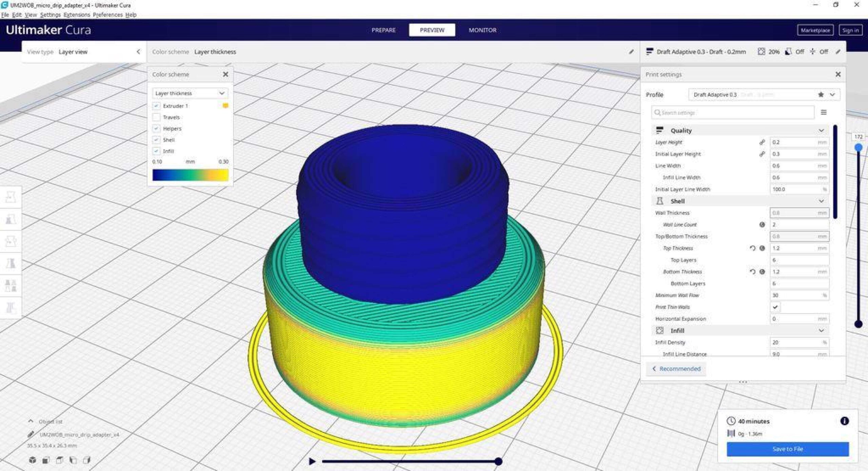Reset Top Thickness to default value
868x471 pixels.
752,248
